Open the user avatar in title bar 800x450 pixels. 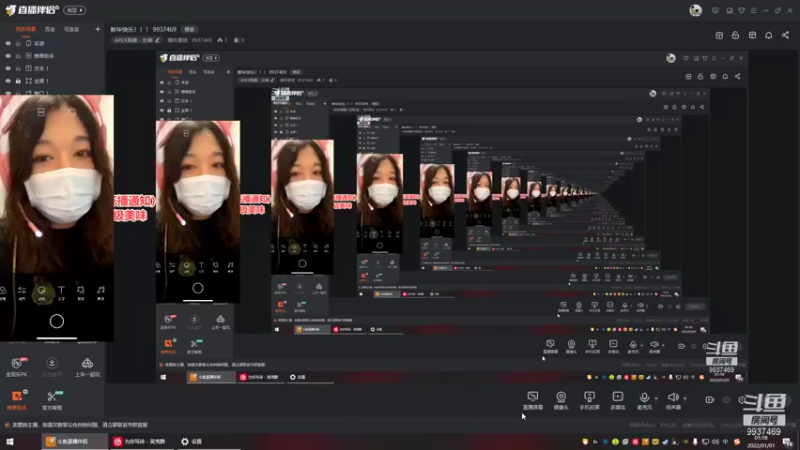(x=695, y=10)
